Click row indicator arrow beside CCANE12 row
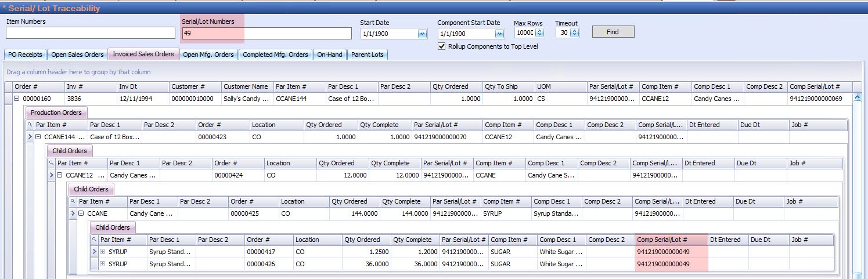Image resolution: width=868 pixels, height=279 pixels. coord(52,175)
